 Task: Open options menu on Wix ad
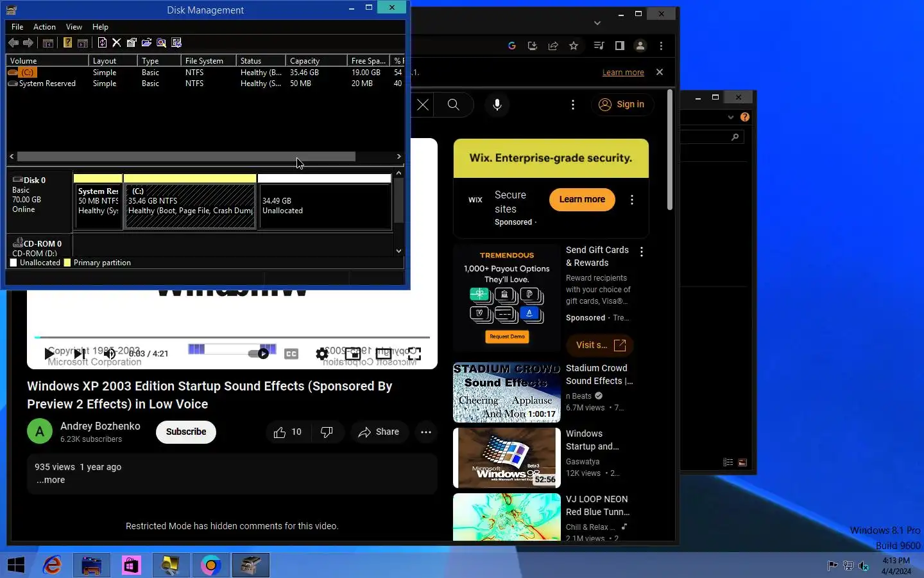[x=632, y=200]
